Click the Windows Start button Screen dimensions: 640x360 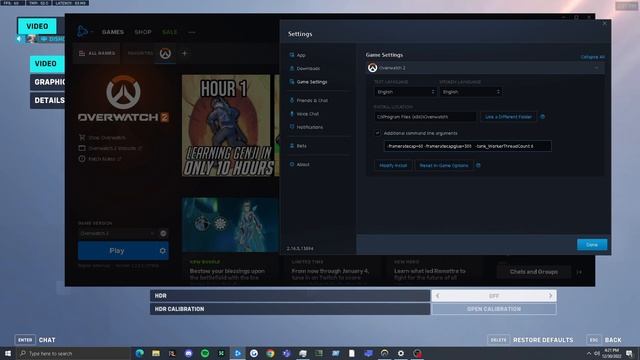tap(8, 353)
